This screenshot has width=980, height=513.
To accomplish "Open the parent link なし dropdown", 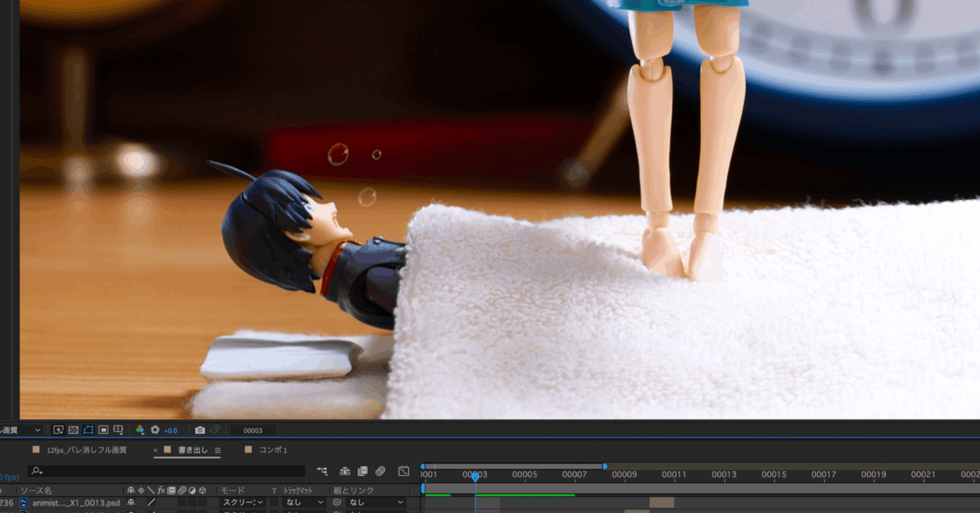I will point(376,503).
